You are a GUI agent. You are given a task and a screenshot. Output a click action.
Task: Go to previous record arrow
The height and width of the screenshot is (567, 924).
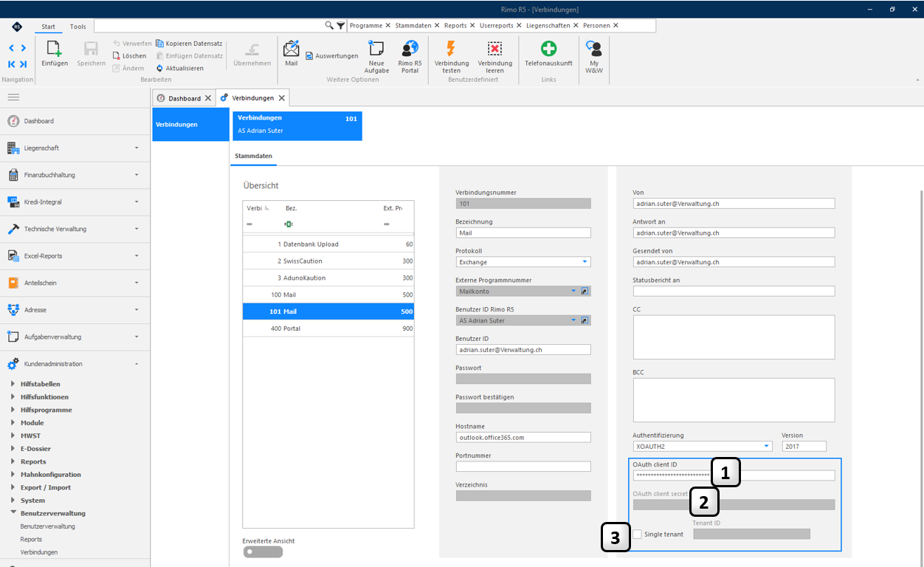[12, 48]
